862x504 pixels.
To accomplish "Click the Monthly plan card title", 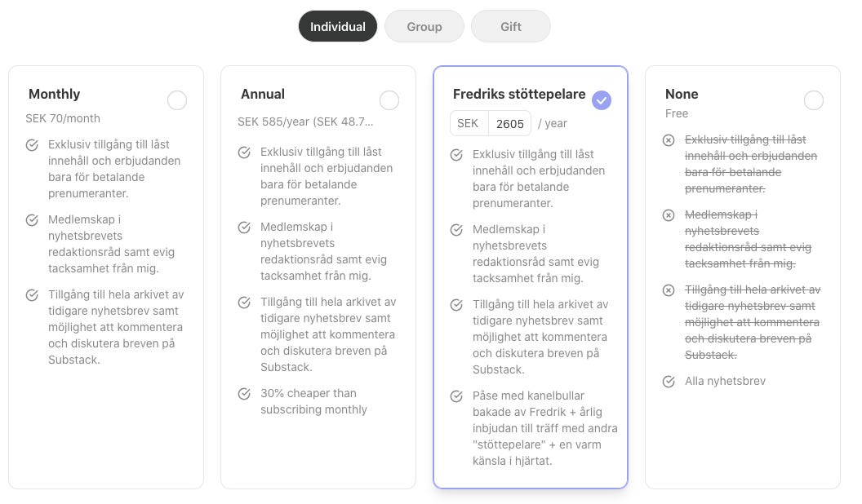I will pos(54,94).
